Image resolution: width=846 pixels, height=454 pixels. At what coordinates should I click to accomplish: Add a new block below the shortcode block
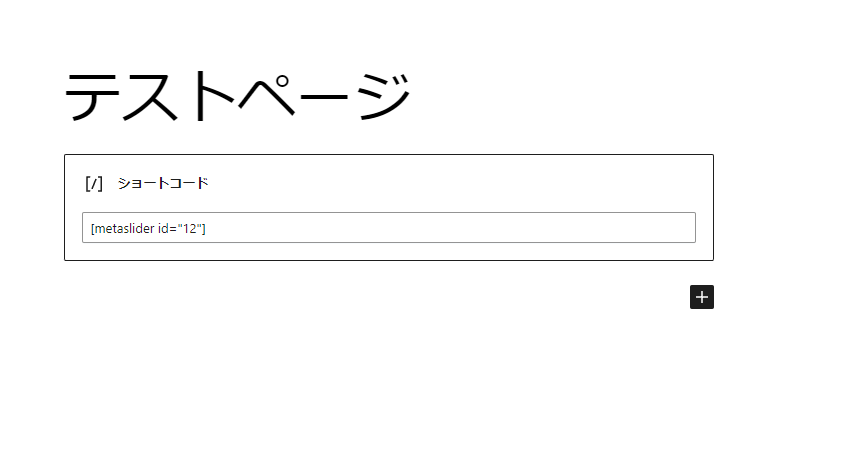(701, 297)
